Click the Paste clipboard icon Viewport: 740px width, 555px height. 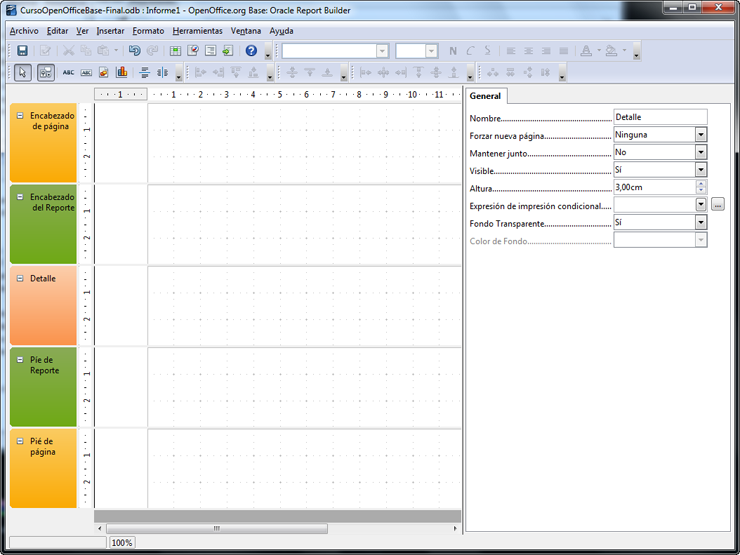coord(103,50)
